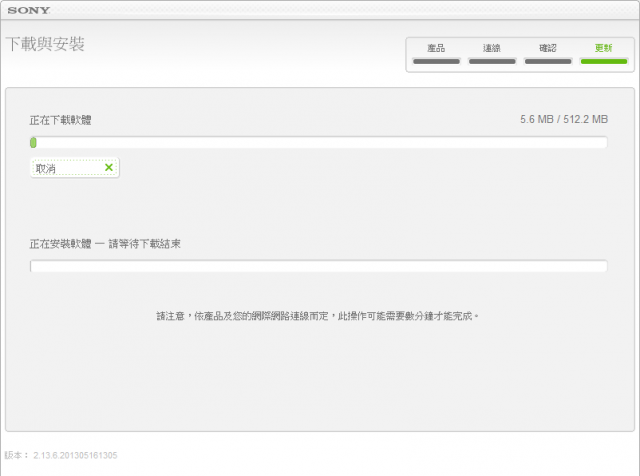Select the 更新 step tab

click(x=604, y=54)
